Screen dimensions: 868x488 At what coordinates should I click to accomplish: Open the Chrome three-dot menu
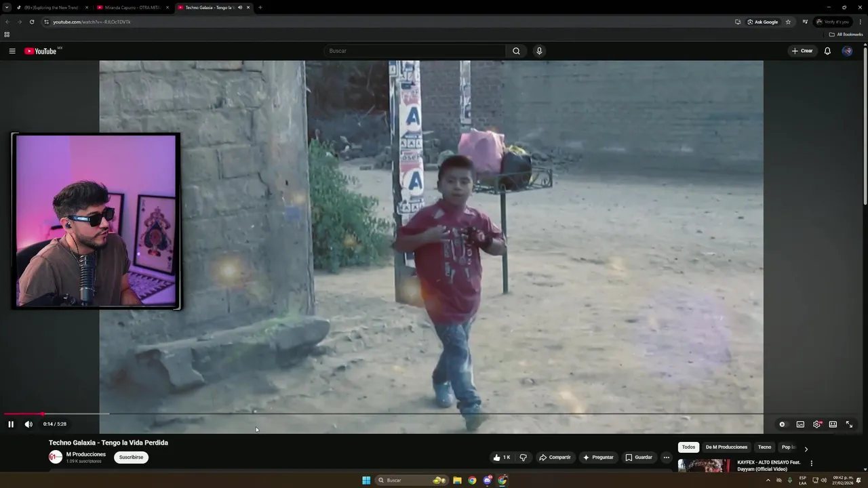click(x=860, y=22)
